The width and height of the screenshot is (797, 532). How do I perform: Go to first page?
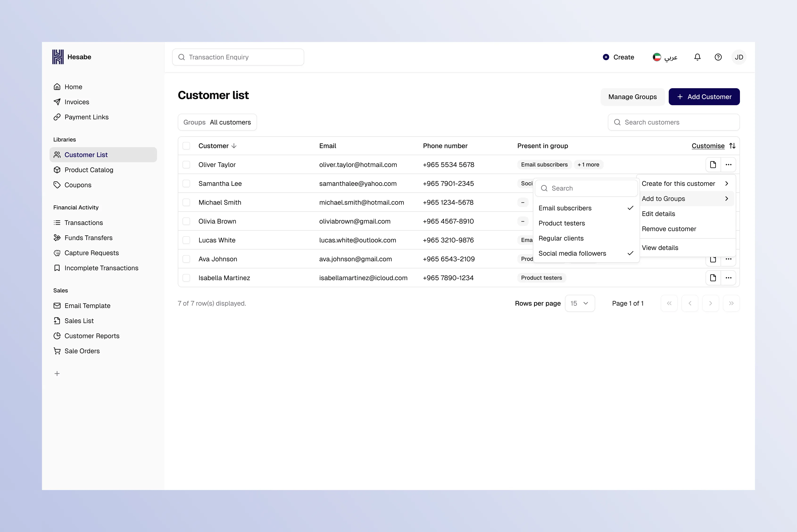point(669,303)
